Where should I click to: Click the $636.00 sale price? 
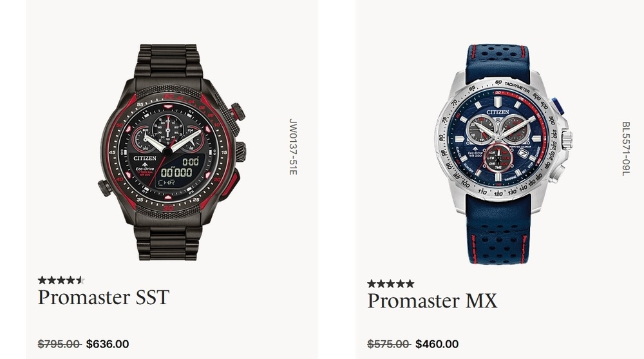click(108, 344)
